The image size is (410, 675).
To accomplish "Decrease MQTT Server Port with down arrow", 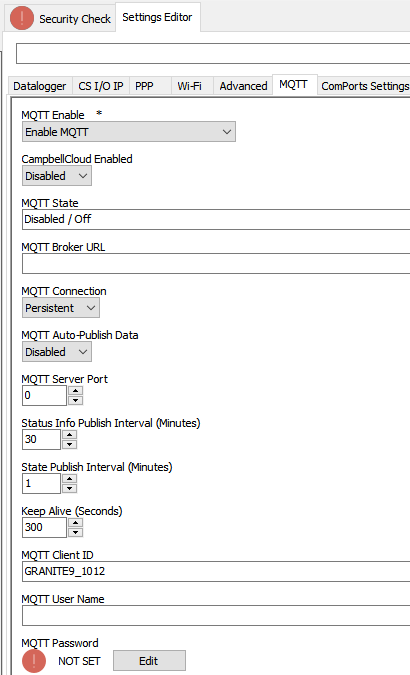I will click(x=75, y=400).
